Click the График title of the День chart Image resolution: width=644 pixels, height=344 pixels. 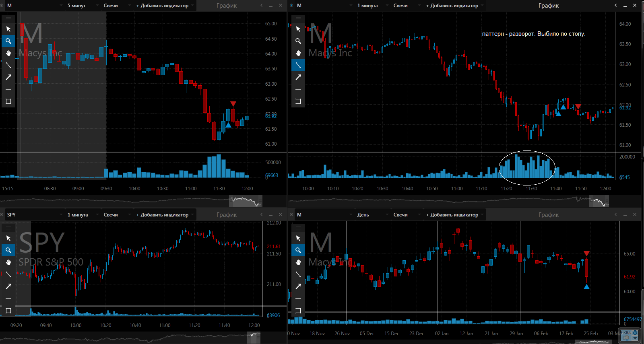pos(549,215)
